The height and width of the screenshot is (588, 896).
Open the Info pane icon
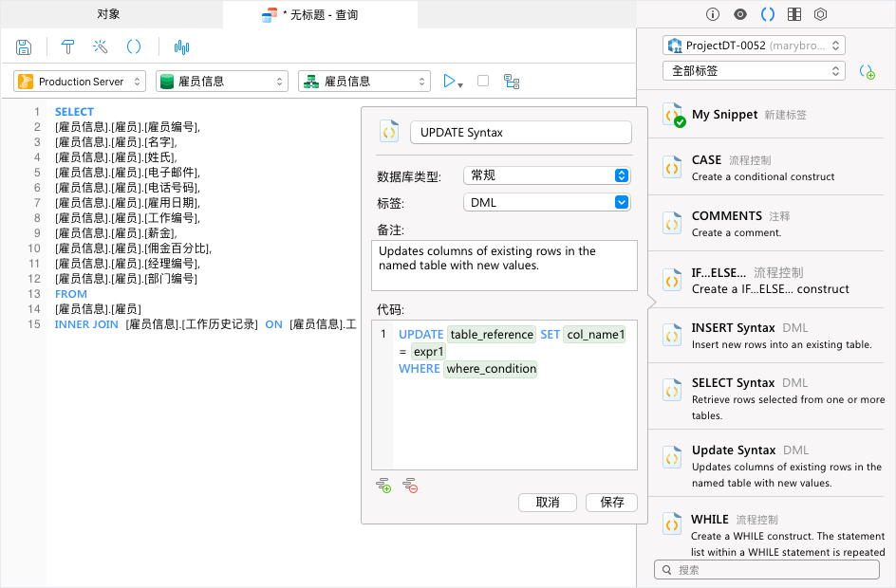pos(713,14)
